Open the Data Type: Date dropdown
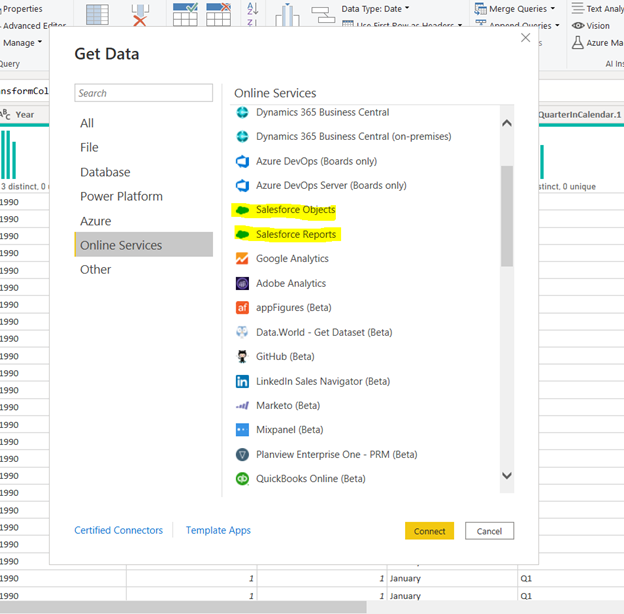This screenshot has height=614, width=624. 376,9
